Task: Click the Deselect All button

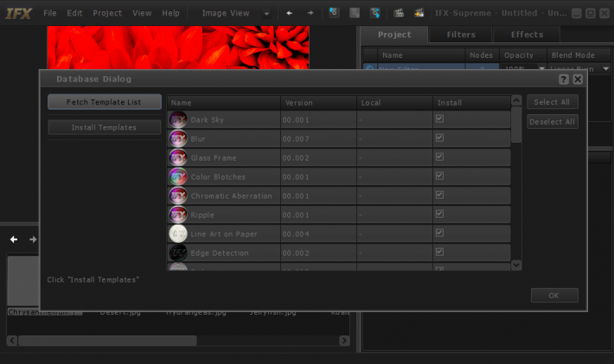Action: click(x=552, y=122)
